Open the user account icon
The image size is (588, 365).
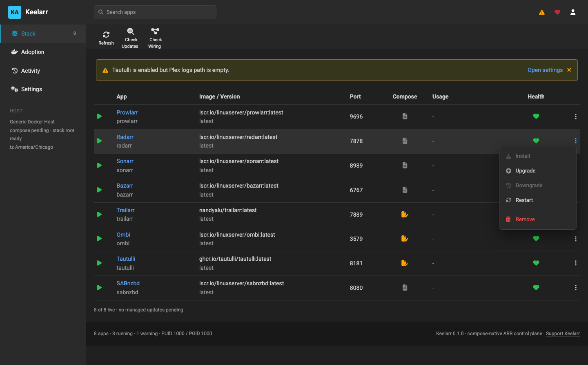573,12
